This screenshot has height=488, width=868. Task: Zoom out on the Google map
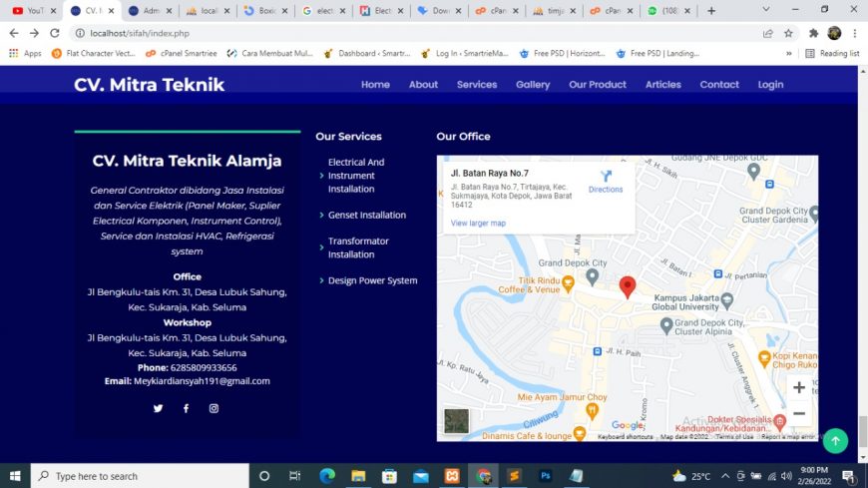tap(799, 413)
